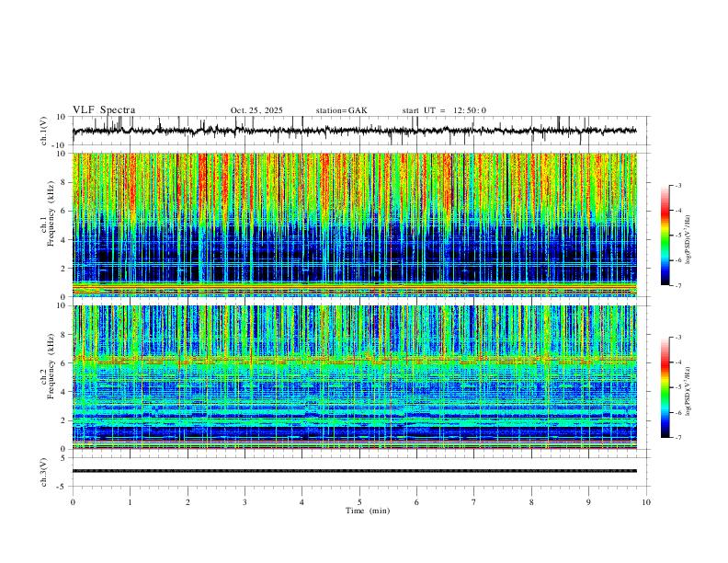Click the "6" tick on ch.1 frequency axis
This screenshot has height=563, width=728.
tap(63, 211)
